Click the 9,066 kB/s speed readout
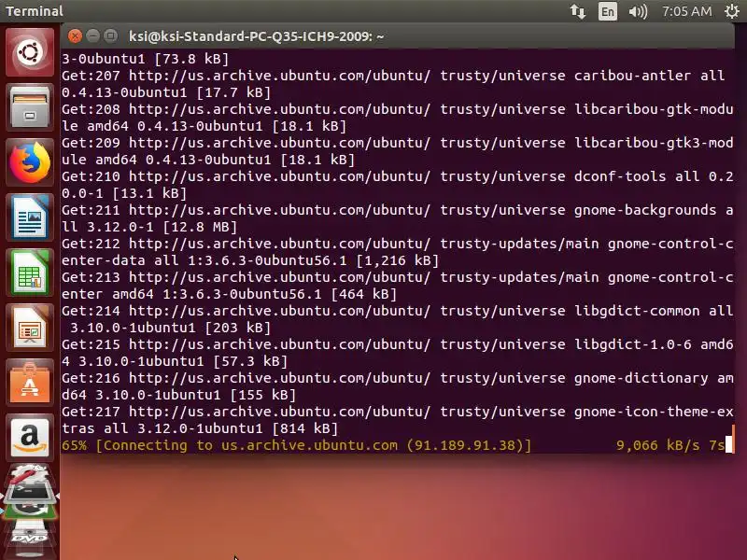 point(658,445)
